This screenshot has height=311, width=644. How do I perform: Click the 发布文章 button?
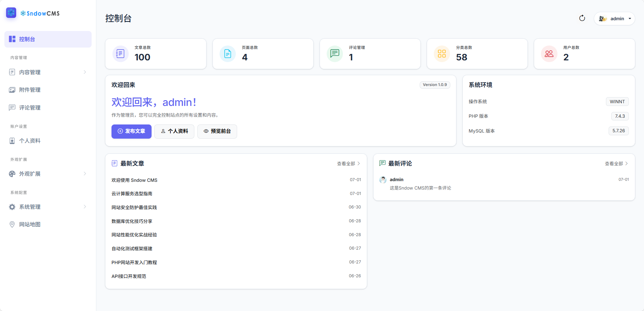click(131, 131)
